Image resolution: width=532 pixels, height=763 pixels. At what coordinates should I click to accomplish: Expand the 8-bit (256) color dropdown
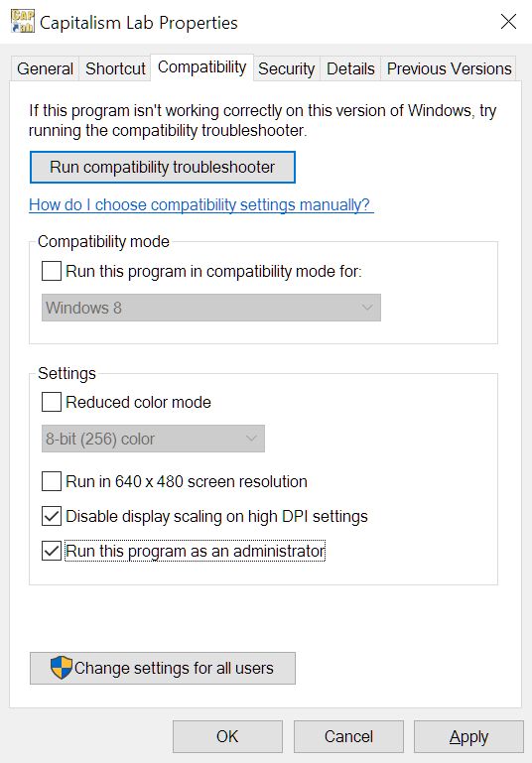(x=153, y=439)
